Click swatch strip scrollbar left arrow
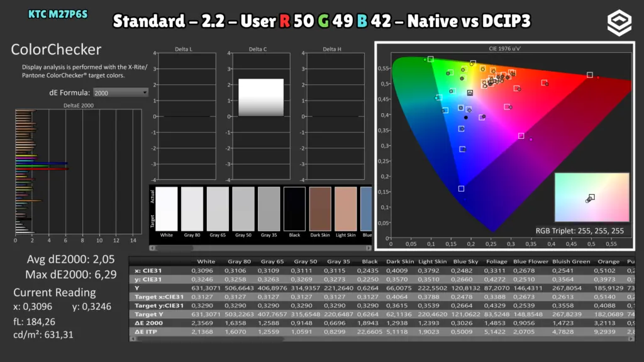This screenshot has height=362, width=644. [152, 248]
